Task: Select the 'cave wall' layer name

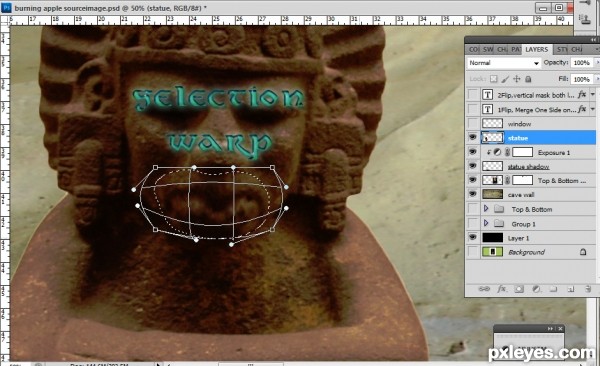Action: tap(521, 194)
